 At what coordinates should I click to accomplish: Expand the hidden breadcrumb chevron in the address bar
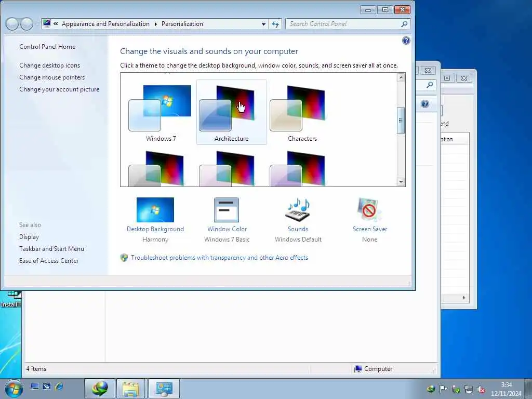click(56, 24)
